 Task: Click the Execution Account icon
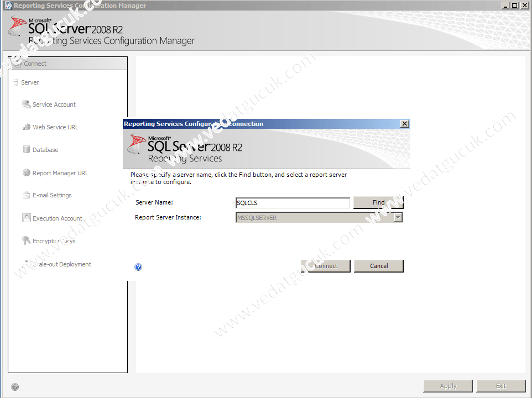pyautogui.click(x=26, y=218)
